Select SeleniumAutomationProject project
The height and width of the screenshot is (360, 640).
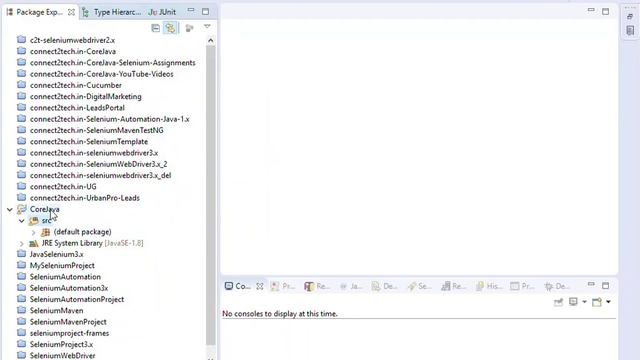click(77, 299)
